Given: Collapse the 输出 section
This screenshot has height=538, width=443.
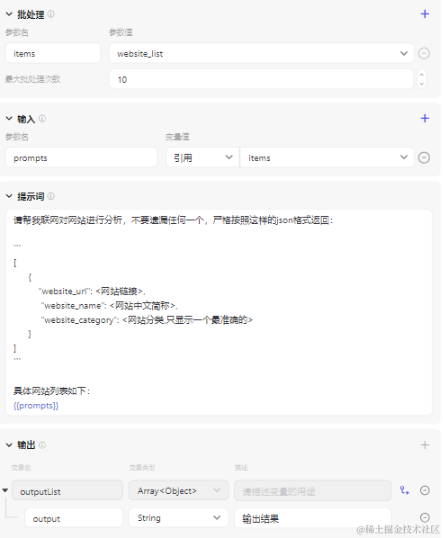Looking at the screenshot, I should tap(9, 445).
